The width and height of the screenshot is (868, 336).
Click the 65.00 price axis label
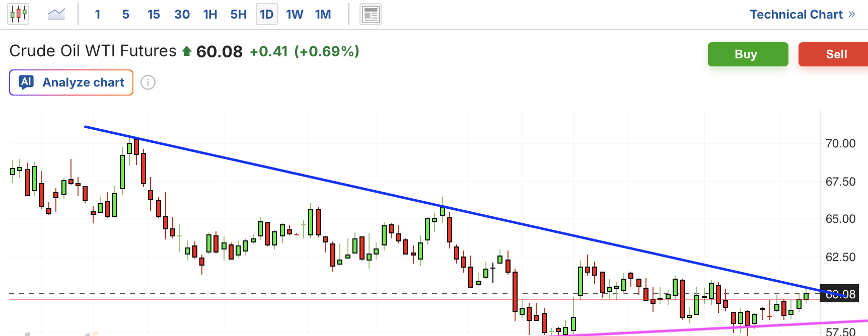coord(841,219)
